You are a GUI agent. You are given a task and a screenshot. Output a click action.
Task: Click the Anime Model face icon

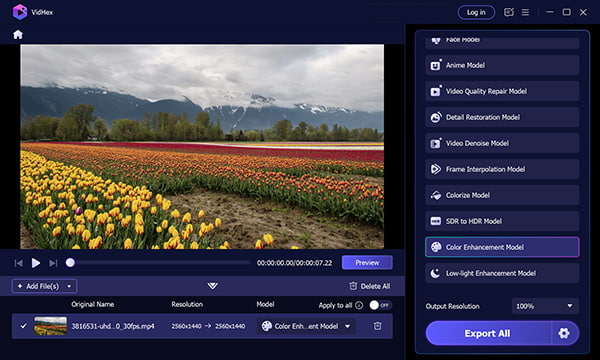pyautogui.click(x=435, y=65)
